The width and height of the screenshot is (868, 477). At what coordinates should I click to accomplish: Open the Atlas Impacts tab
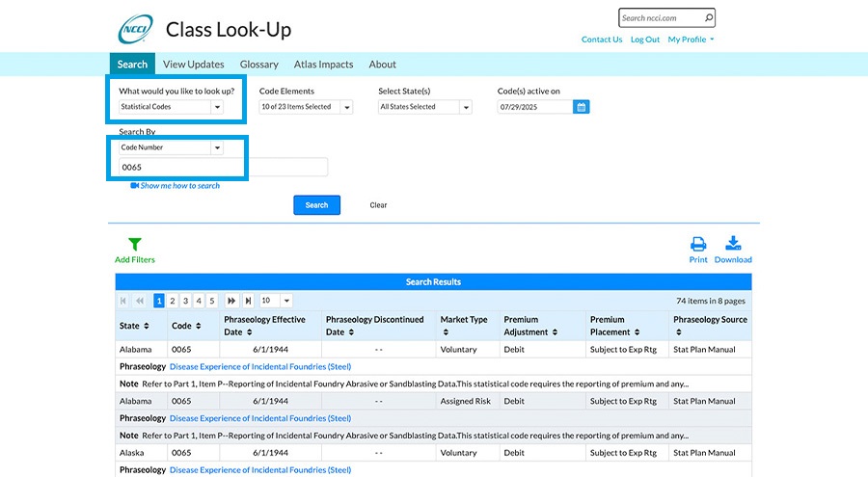tap(323, 65)
